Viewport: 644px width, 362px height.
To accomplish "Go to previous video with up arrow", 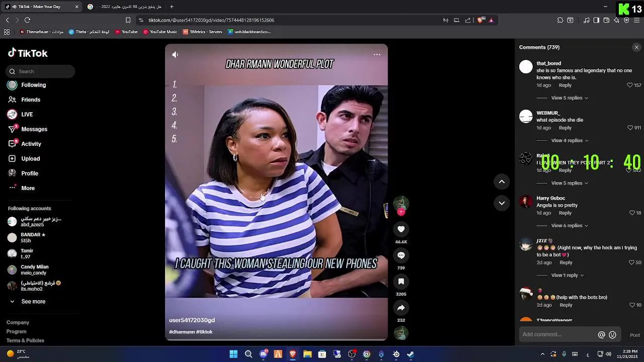I will [502, 182].
